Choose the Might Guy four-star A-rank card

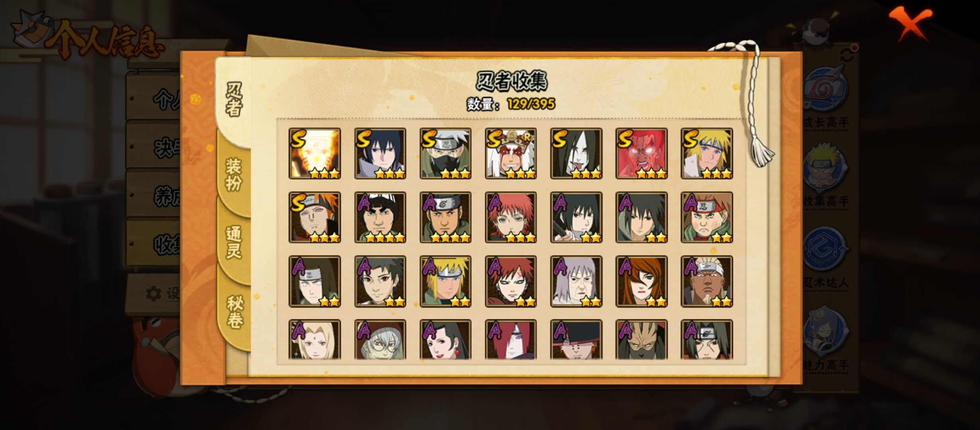(x=380, y=217)
